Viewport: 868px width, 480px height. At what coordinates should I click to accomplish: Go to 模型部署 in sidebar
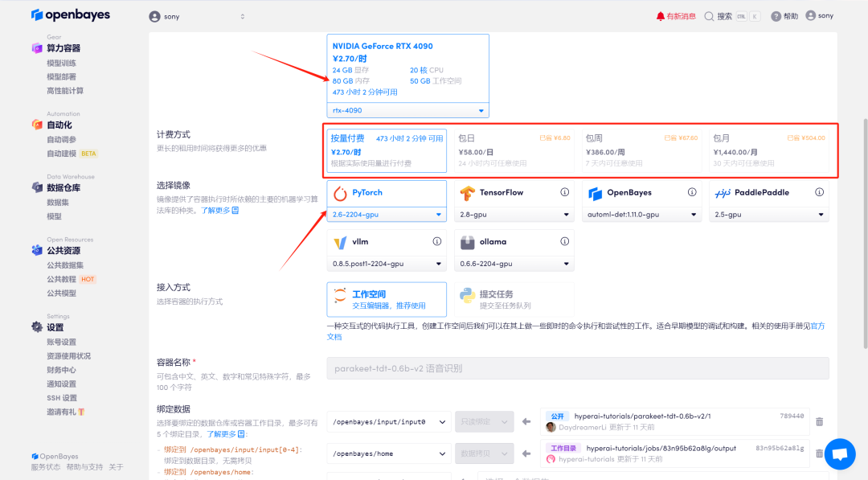point(61,77)
